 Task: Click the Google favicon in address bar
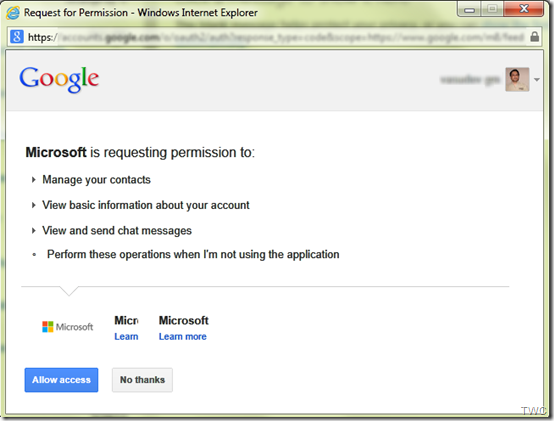[17, 36]
